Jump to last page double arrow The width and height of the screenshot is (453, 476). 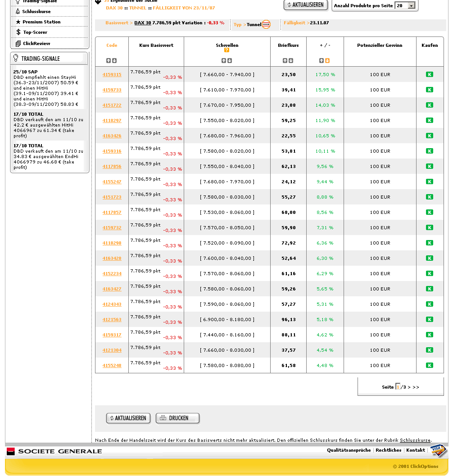[416, 387]
